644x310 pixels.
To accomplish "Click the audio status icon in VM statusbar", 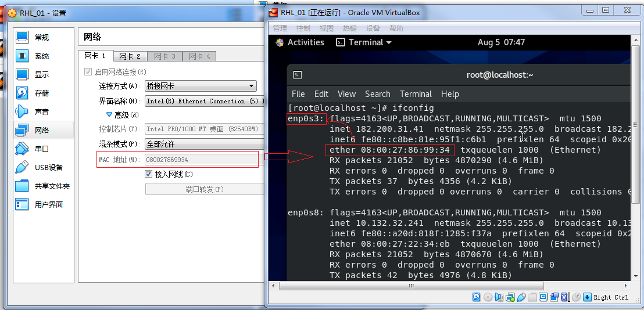I will click(x=499, y=297).
